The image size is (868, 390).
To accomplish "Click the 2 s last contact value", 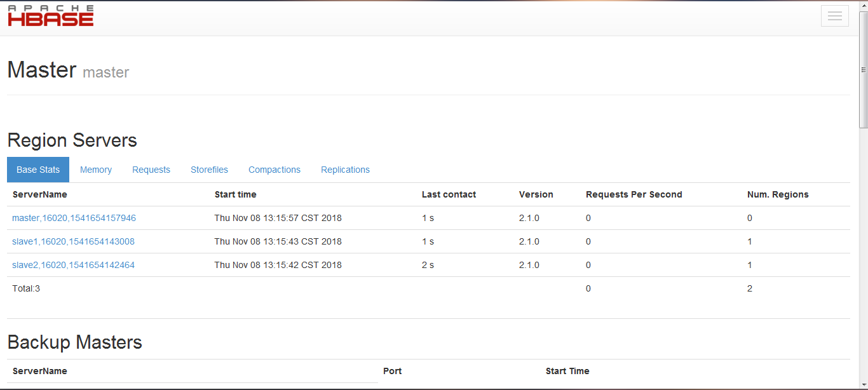I will coord(428,265).
